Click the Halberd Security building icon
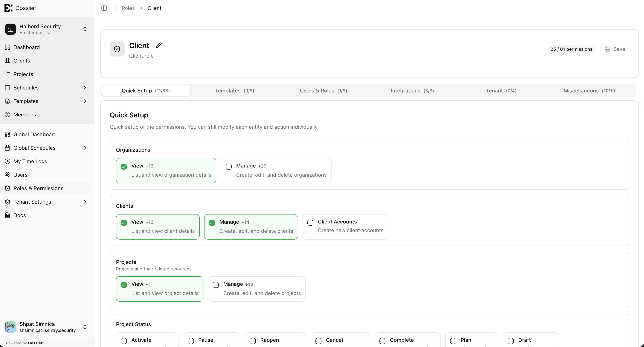 [x=10, y=29]
